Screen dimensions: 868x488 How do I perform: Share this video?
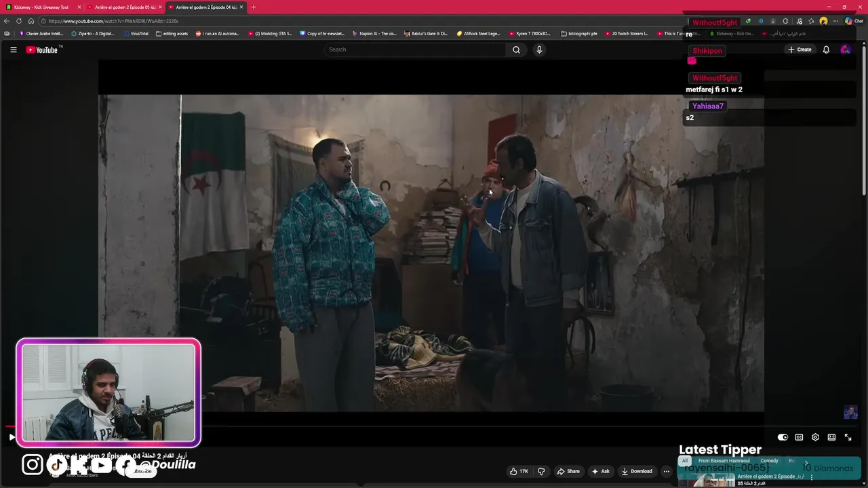coord(568,471)
